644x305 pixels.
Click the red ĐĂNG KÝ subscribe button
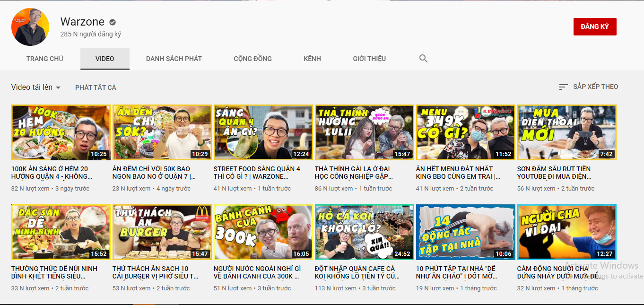(x=594, y=26)
